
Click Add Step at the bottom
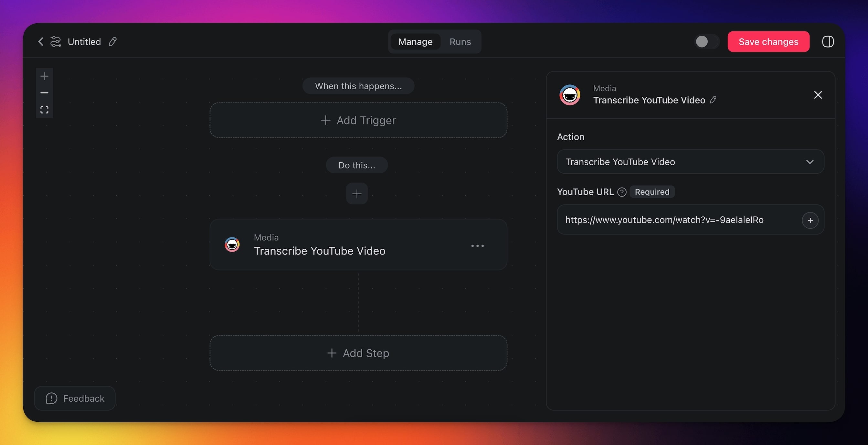point(358,353)
